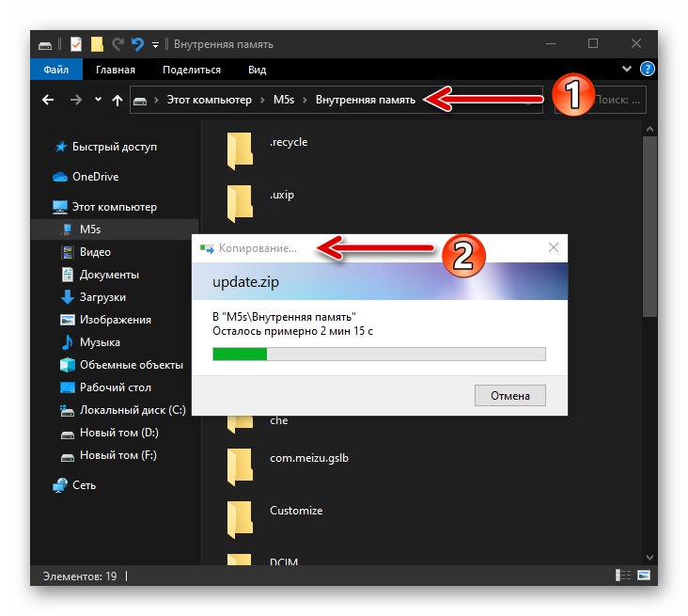Switch to the Поделиться ribbon tab
The height and width of the screenshot is (616, 688).
coord(192,70)
